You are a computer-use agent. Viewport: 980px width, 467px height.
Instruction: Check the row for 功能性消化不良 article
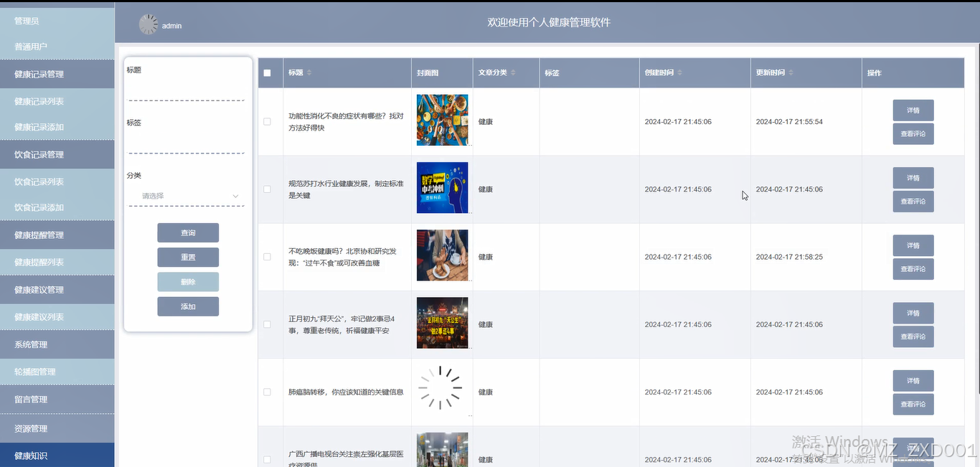coord(268,122)
